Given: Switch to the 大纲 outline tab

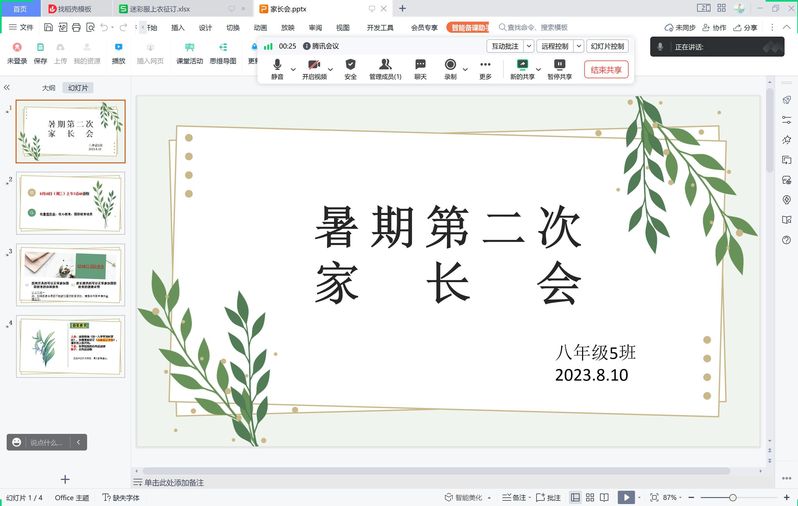Looking at the screenshot, I should 48,88.
